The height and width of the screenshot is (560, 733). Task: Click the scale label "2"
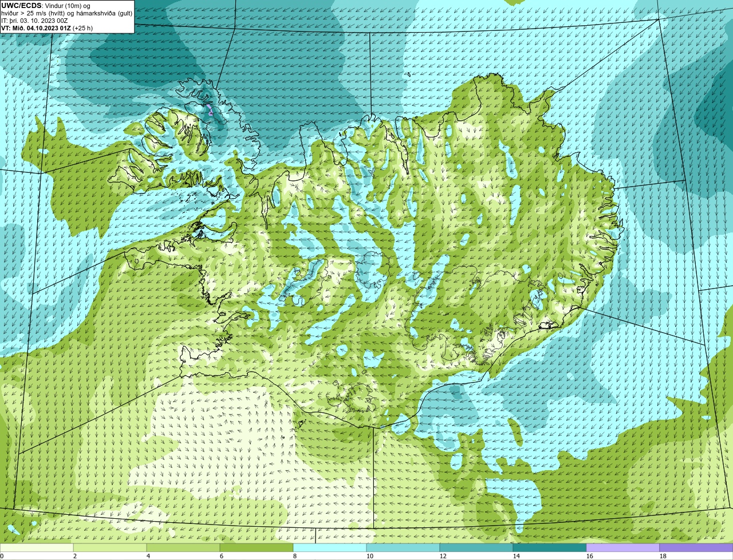(75, 556)
